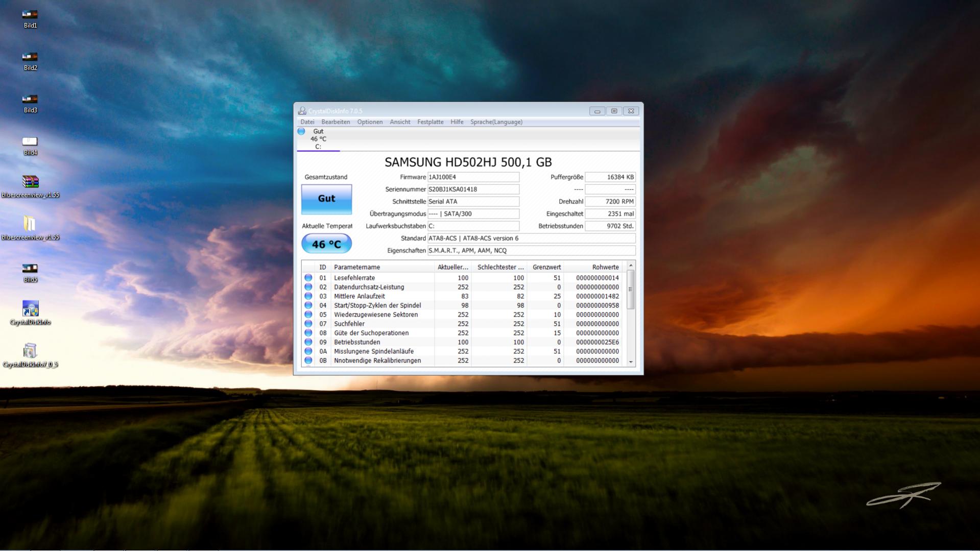980x551 pixels.
Task: Open the Festplatte menu
Action: (x=431, y=122)
